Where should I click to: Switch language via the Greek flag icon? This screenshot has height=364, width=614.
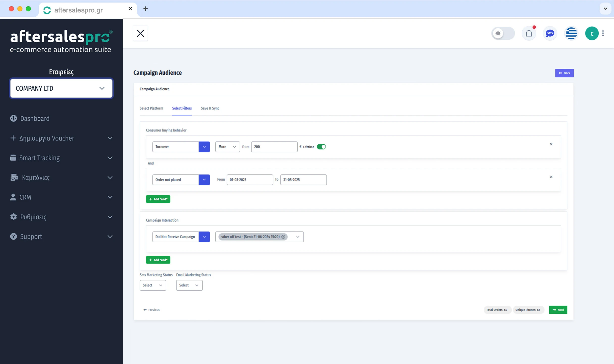(571, 33)
